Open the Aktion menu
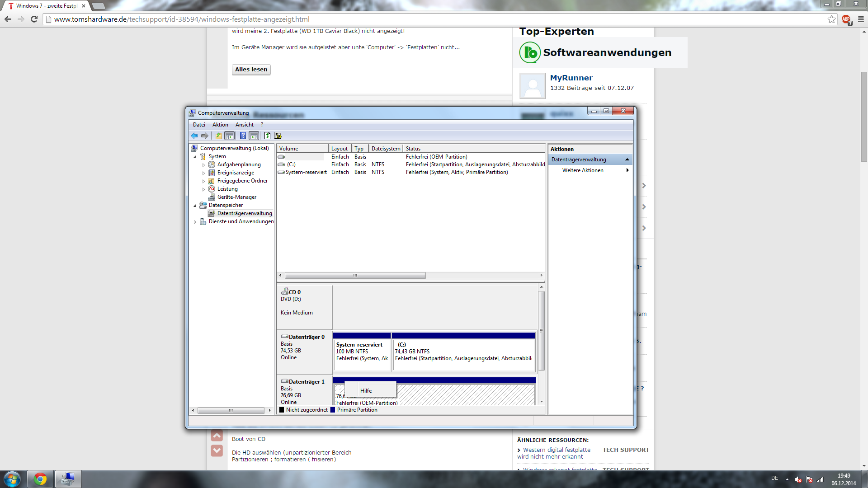 pos(220,125)
